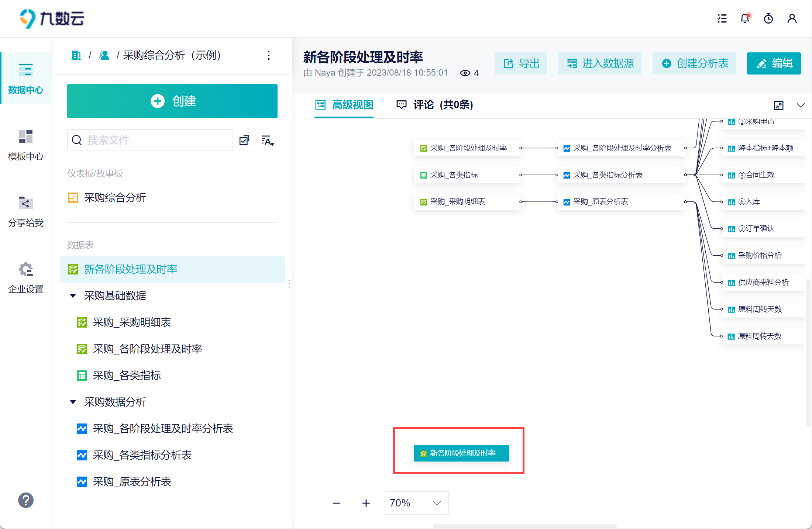Click the horizontal scrollbar under diagram

(x=524, y=526)
